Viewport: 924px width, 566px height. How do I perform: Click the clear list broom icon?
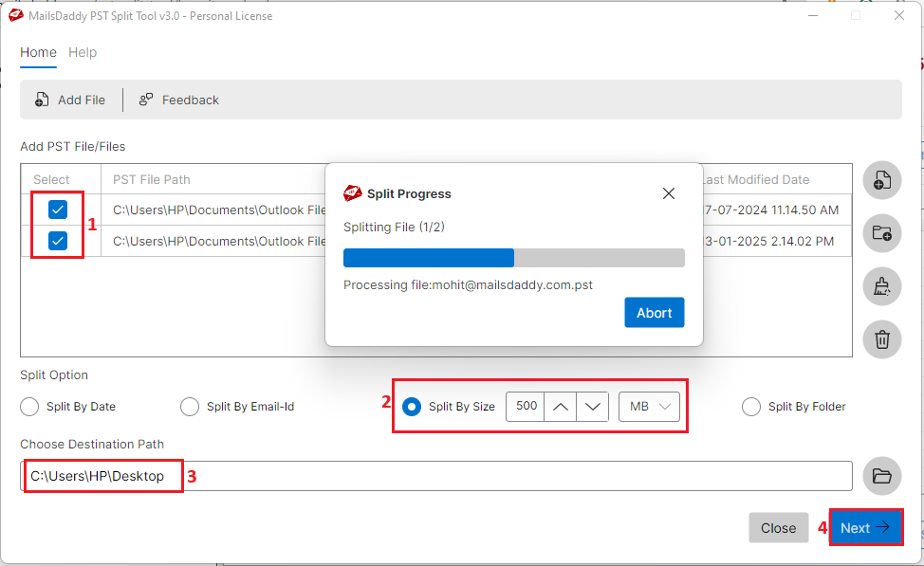882,286
